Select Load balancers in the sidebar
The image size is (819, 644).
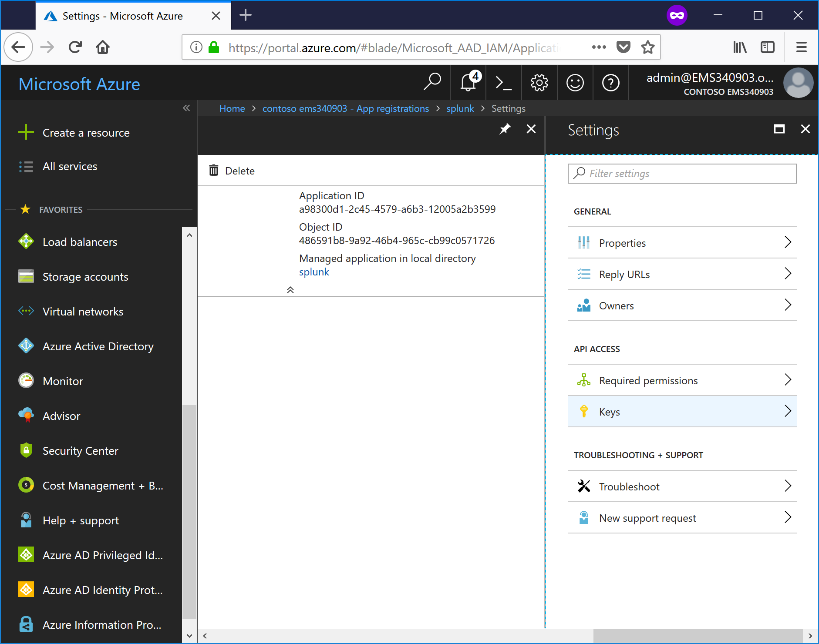pos(80,241)
